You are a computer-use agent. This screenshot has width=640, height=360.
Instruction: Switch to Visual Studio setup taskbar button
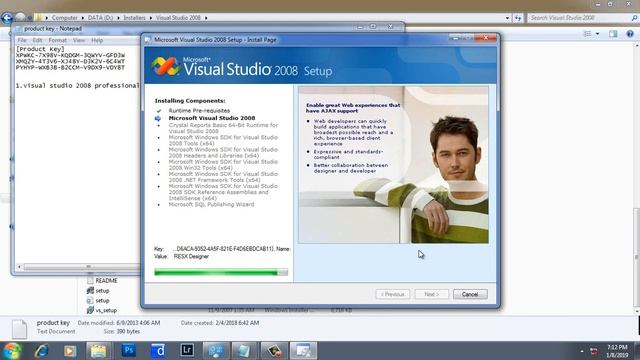coord(303,351)
